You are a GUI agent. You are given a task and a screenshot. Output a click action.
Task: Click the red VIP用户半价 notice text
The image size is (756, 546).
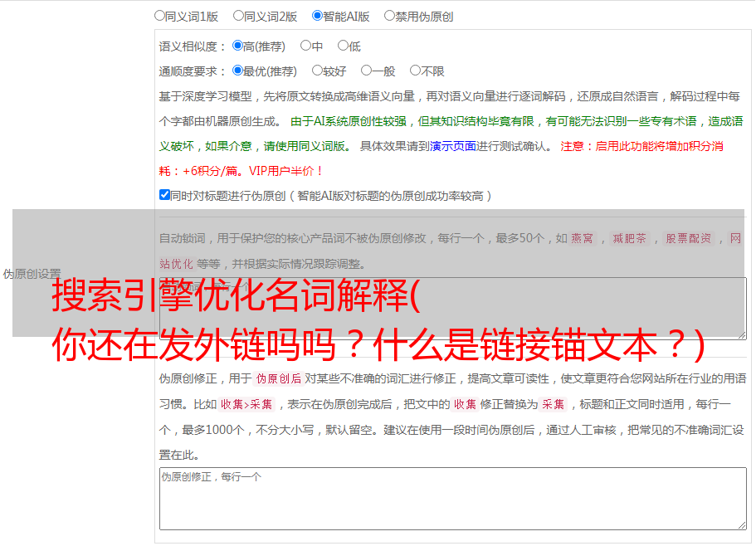(285, 171)
